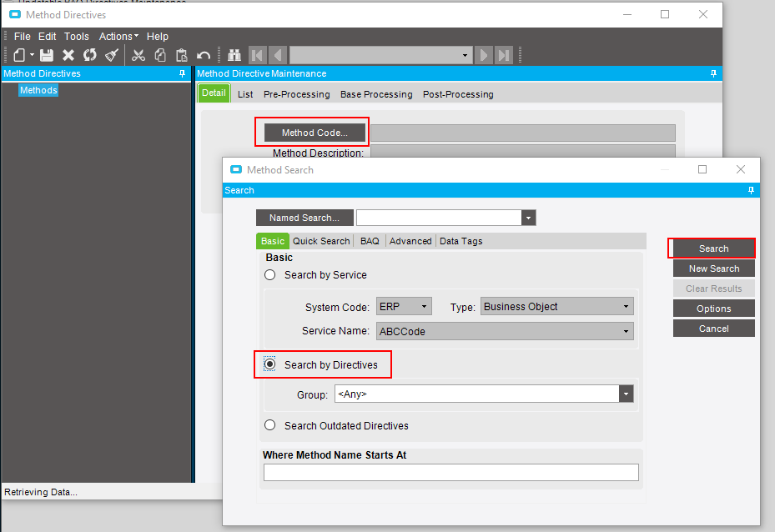Image resolution: width=775 pixels, height=532 pixels.
Task: Switch to the Base Processing tab
Action: tap(376, 94)
